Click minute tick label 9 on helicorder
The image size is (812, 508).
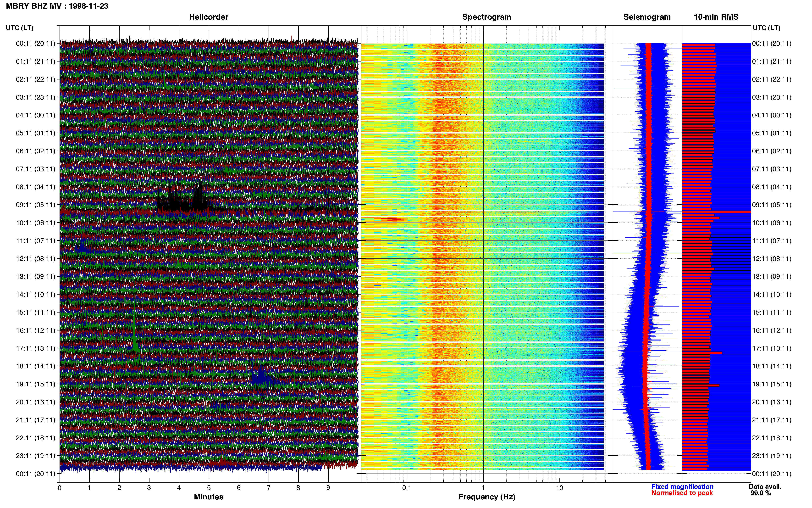(x=328, y=488)
